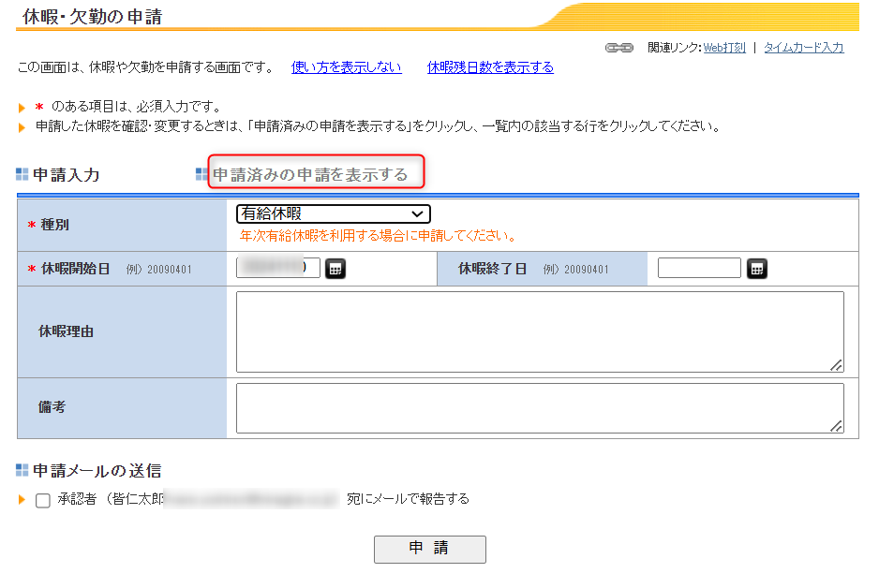Click the chain link icon near 関連リンク
The image size is (879, 588).
[618, 48]
